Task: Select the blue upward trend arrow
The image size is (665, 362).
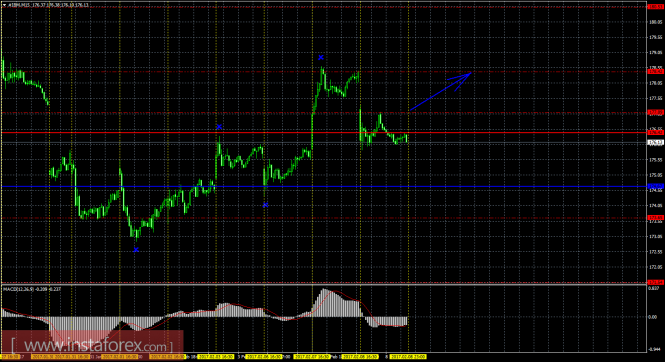Action: tap(440, 91)
